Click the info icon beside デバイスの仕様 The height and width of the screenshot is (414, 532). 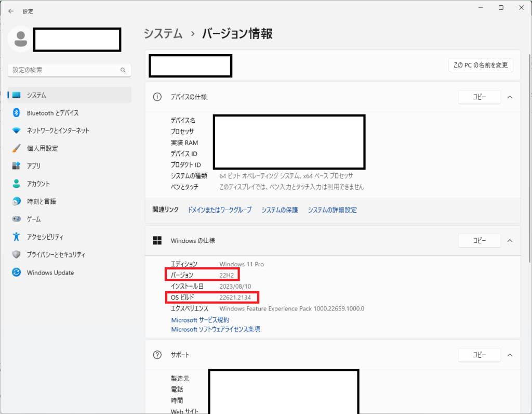(x=157, y=97)
